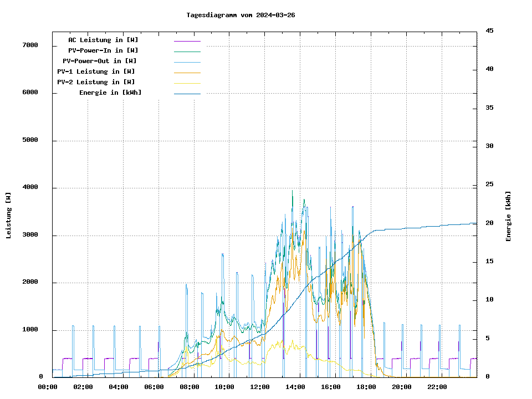Click the 7000 tick on the power axis
Viewport: 532px width, 399px height.
pyautogui.click(x=30, y=45)
